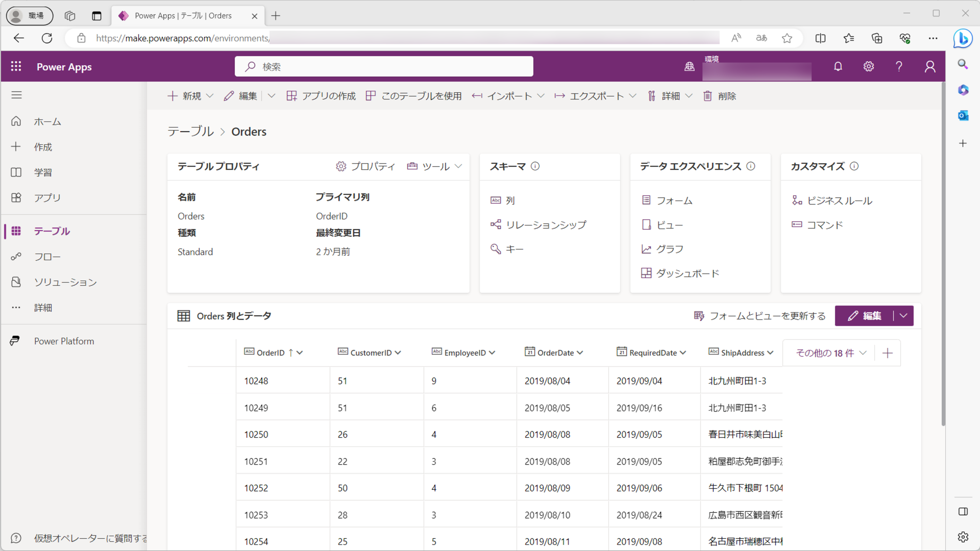This screenshot has height=551, width=980.
Task: Click the Schema info icon
Action: coord(535,166)
